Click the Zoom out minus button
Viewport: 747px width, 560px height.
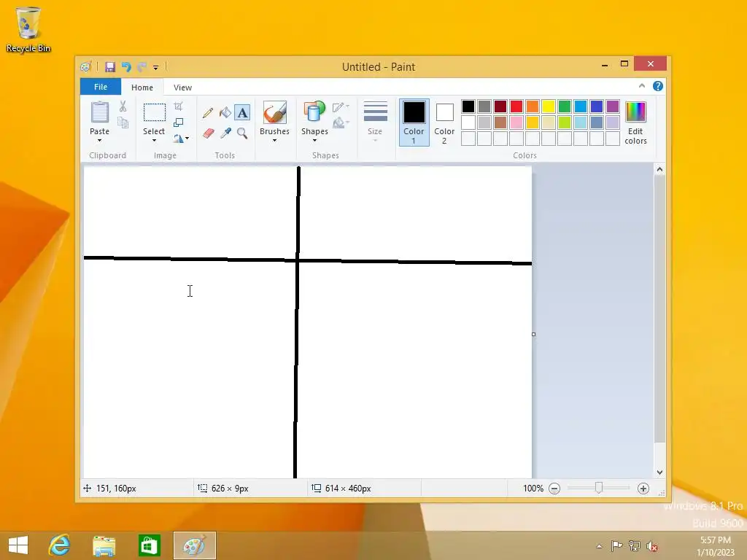(554, 489)
